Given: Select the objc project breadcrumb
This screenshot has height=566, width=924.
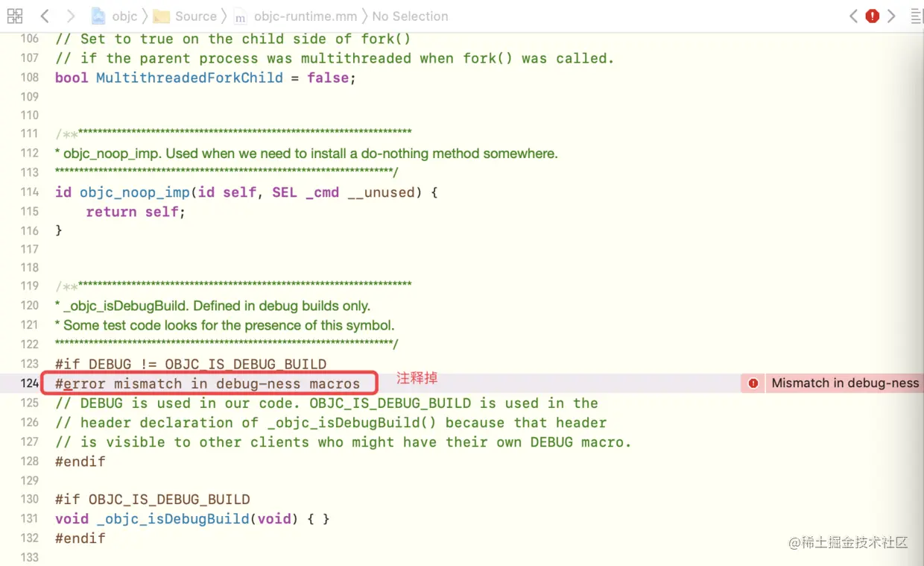Looking at the screenshot, I should [124, 16].
